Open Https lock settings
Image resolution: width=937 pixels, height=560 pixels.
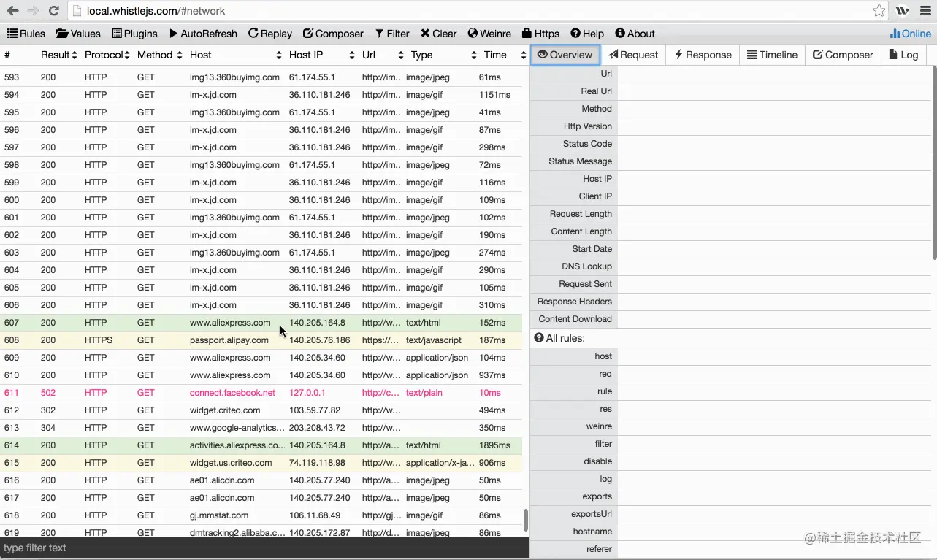(527, 34)
